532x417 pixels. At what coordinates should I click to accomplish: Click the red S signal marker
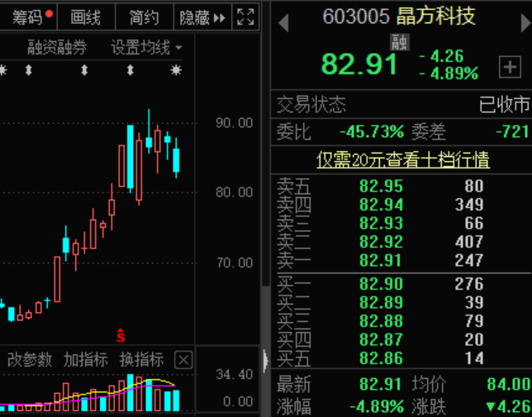121,335
